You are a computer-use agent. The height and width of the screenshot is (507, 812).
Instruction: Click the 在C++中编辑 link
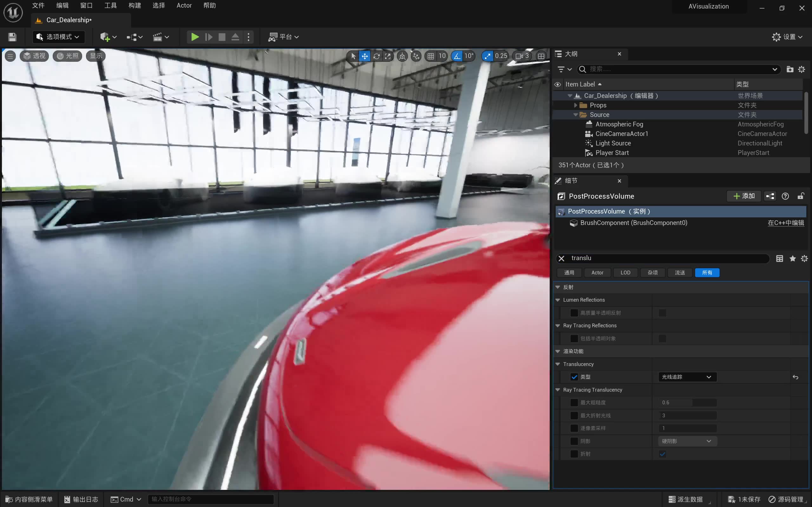(786, 223)
